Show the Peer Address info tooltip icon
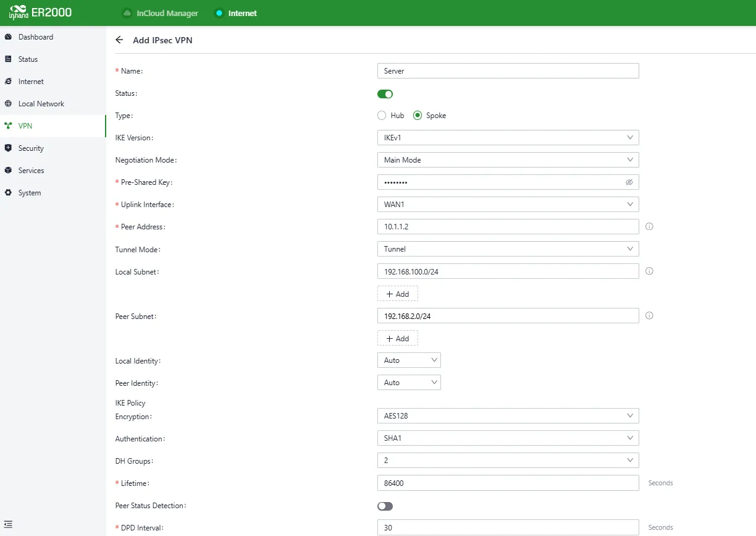The height and width of the screenshot is (536, 756). tap(649, 227)
